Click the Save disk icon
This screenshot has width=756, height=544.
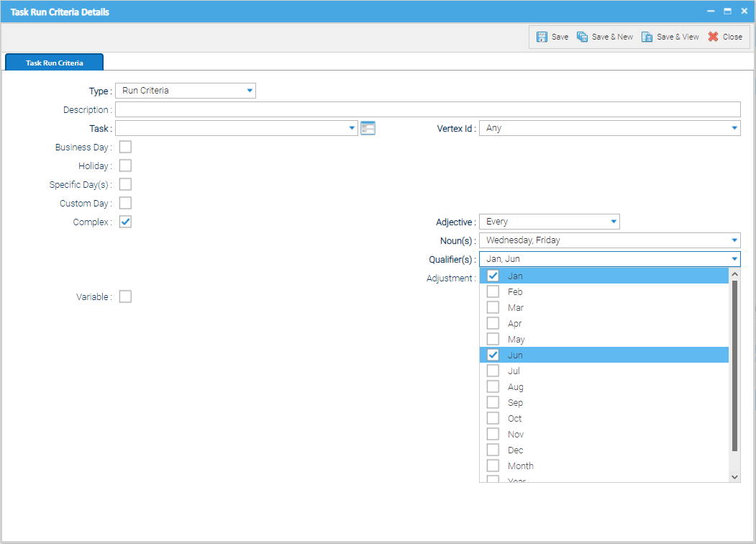click(542, 37)
